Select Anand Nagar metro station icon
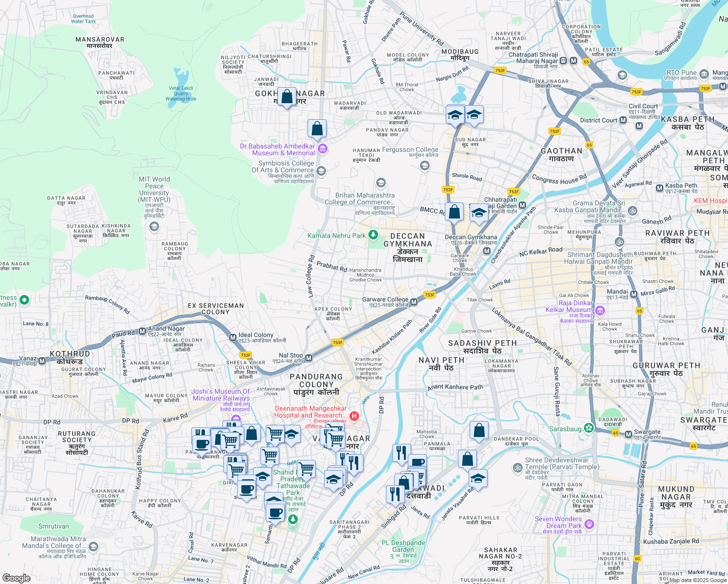This screenshot has width=728, height=584. (143, 331)
